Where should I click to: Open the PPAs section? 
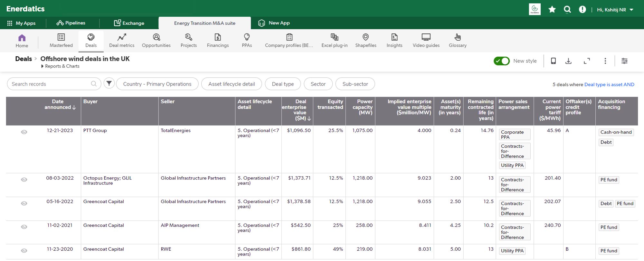click(x=247, y=41)
